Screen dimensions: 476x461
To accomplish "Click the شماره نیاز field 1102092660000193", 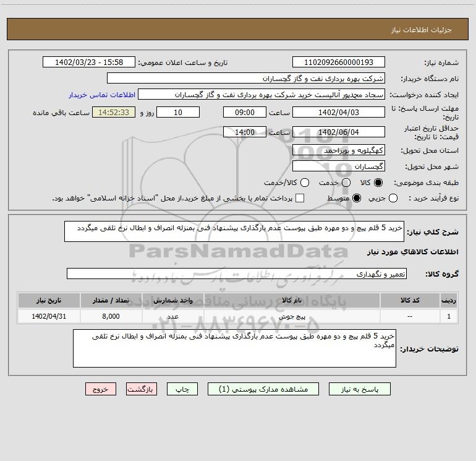I will coord(339,62).
